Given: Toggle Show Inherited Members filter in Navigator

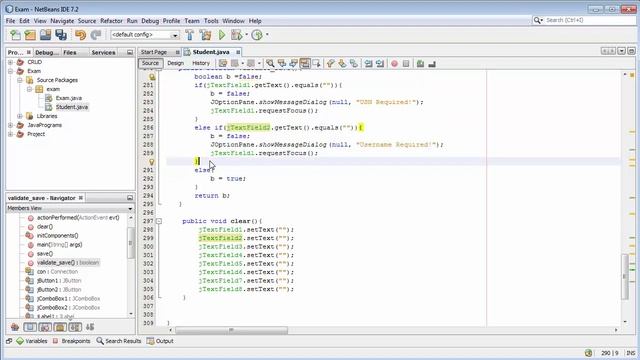Looking at the screenshot, I should (15, 327).
